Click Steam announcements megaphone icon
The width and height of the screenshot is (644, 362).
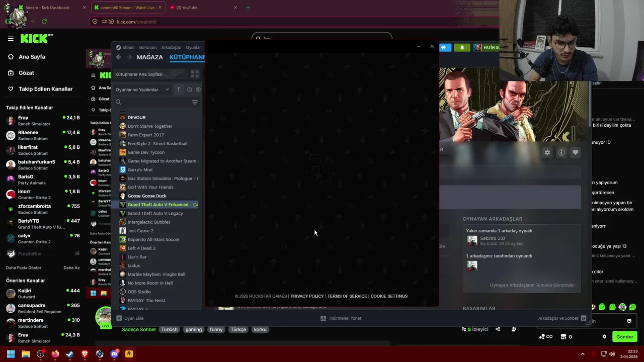(445, 47)
